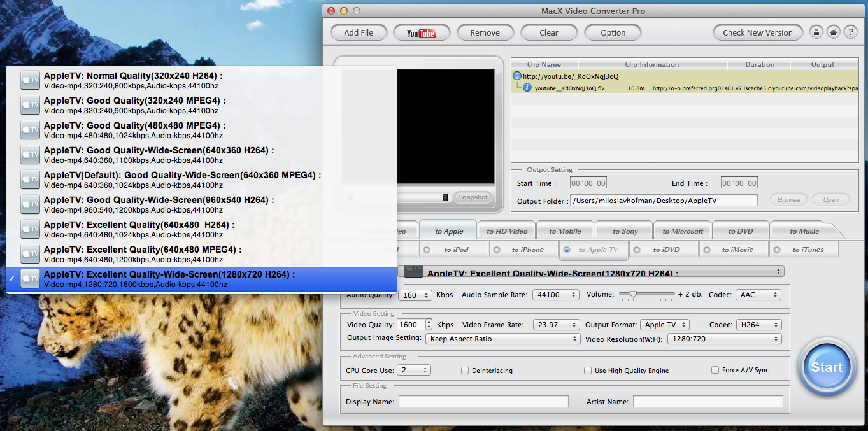The height and width of the screenshot is (431, 868).
Task: Click the Remove button
Action: [485, 32]
